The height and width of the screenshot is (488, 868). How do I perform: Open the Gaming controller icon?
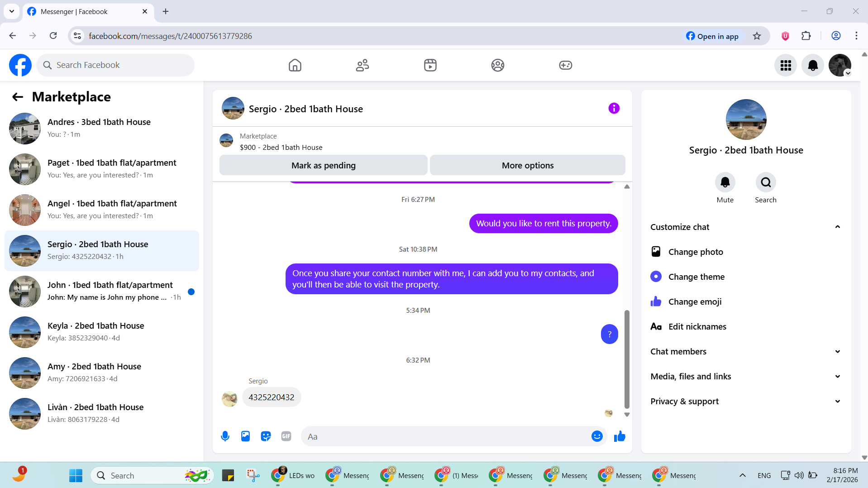point(565,65)
